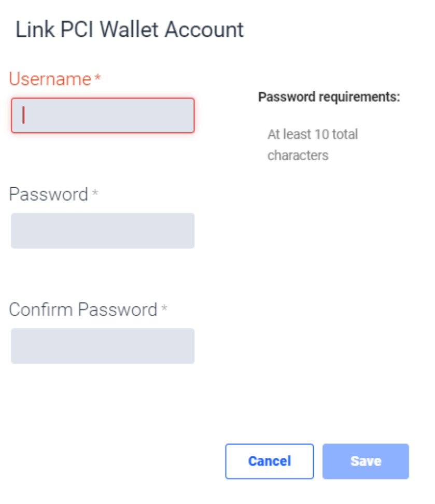435x504 pixels.
Task: Click the word 'characters' in password requirements
Action: click(x=298, y=156)
